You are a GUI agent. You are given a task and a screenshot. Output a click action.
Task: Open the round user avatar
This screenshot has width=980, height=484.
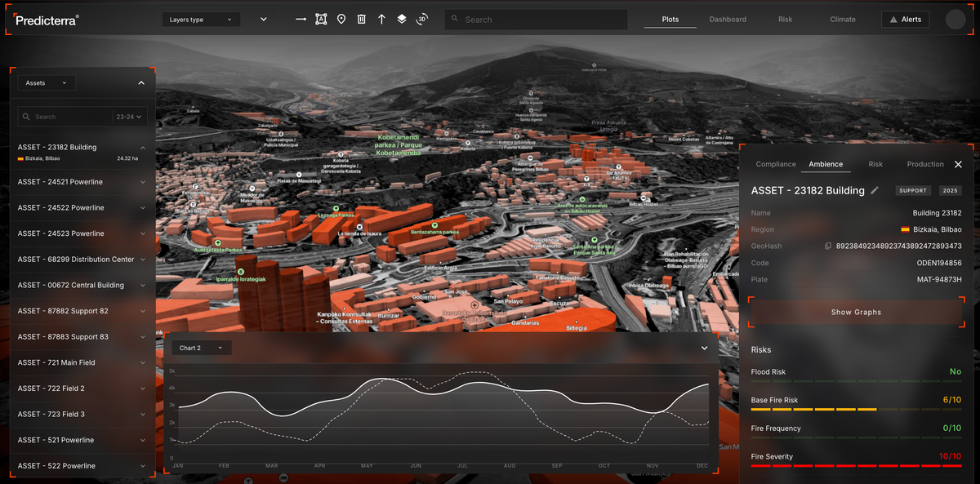coord(955,20)
